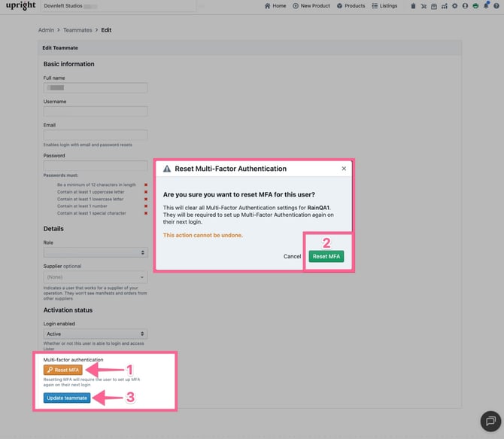Open the Login enabled dropdown set to Active
The width and height of the screenshot is (504, 439).
click(x=95, y=334)
